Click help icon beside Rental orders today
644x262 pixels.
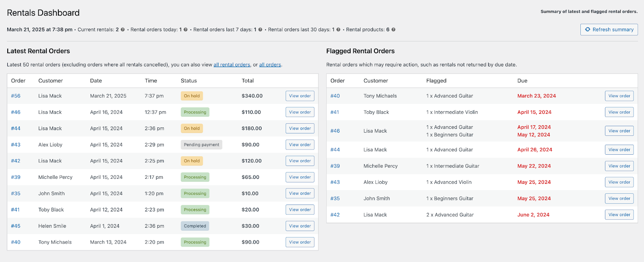[186, 30]
